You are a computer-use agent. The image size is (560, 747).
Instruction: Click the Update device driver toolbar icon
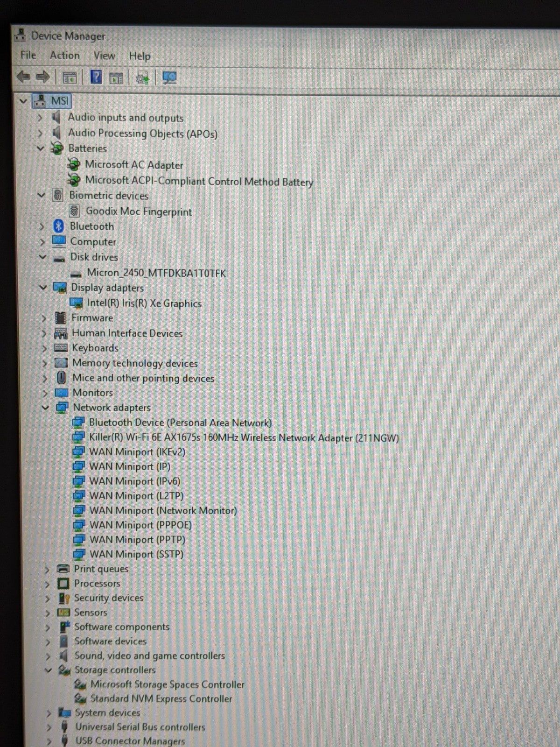(x=142, y=78)
